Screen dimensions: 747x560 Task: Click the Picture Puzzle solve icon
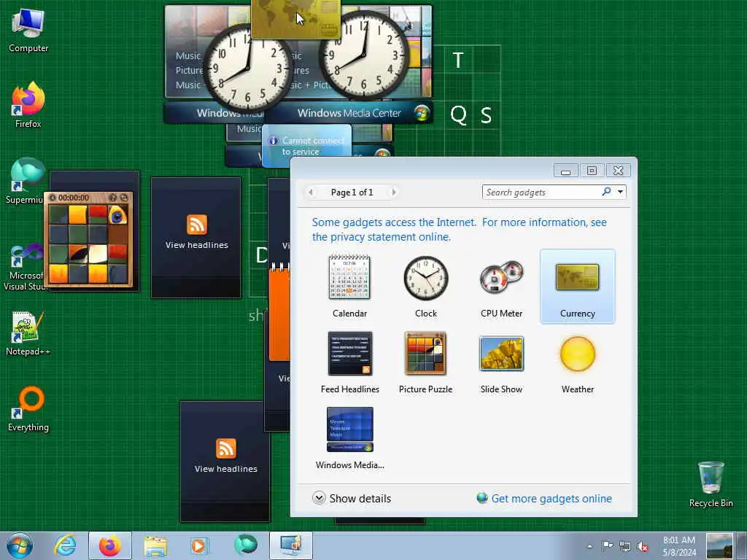124,198
